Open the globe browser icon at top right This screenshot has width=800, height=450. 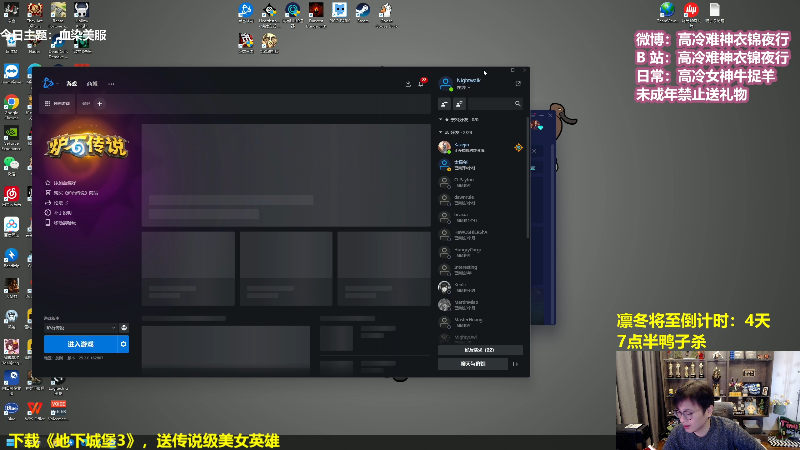pyautogui.click(x=667, y=13)
